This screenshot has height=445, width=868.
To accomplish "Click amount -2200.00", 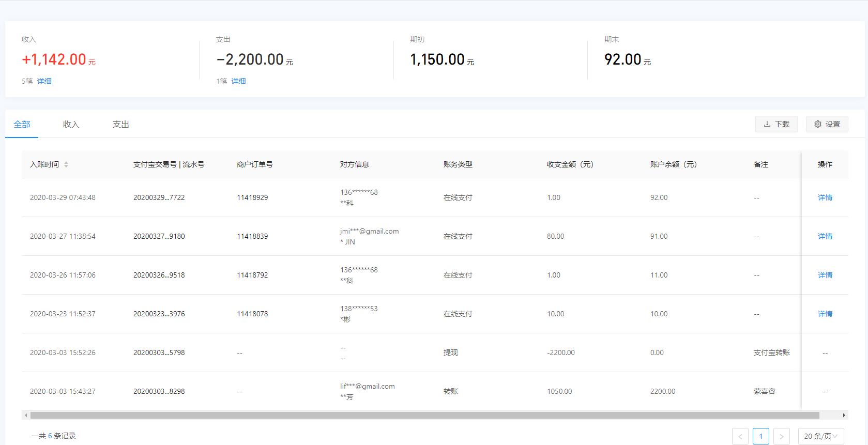I will tap(561, 352).
